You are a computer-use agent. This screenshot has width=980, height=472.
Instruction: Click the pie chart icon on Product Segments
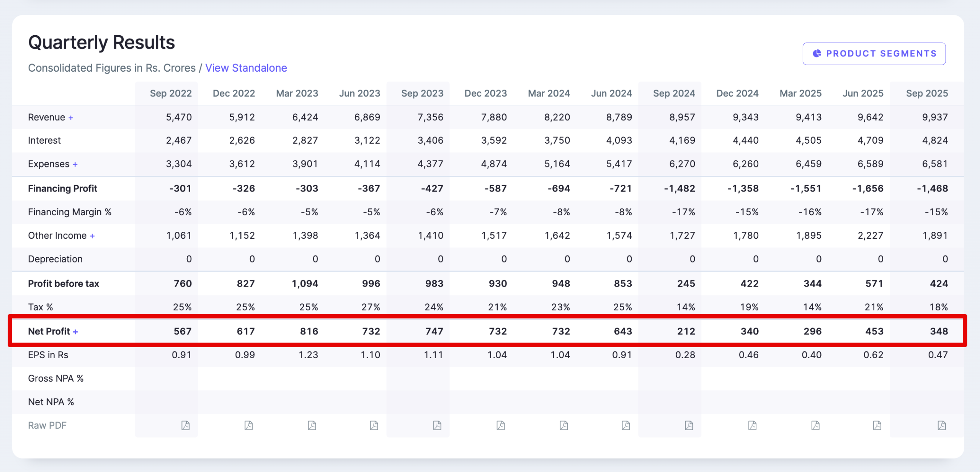pyautogui.click(x=817, y=53)
